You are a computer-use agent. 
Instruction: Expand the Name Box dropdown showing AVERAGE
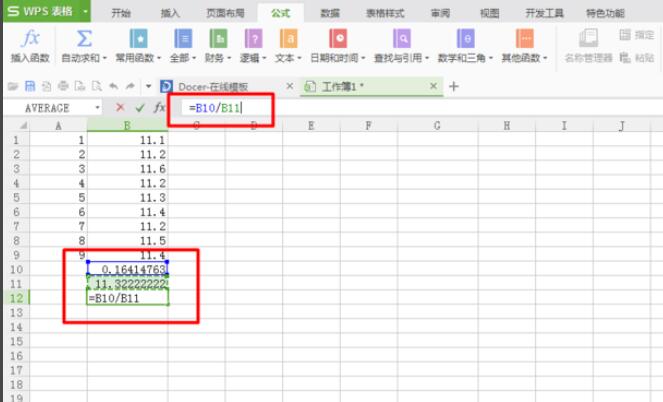(x=97, y=107)
